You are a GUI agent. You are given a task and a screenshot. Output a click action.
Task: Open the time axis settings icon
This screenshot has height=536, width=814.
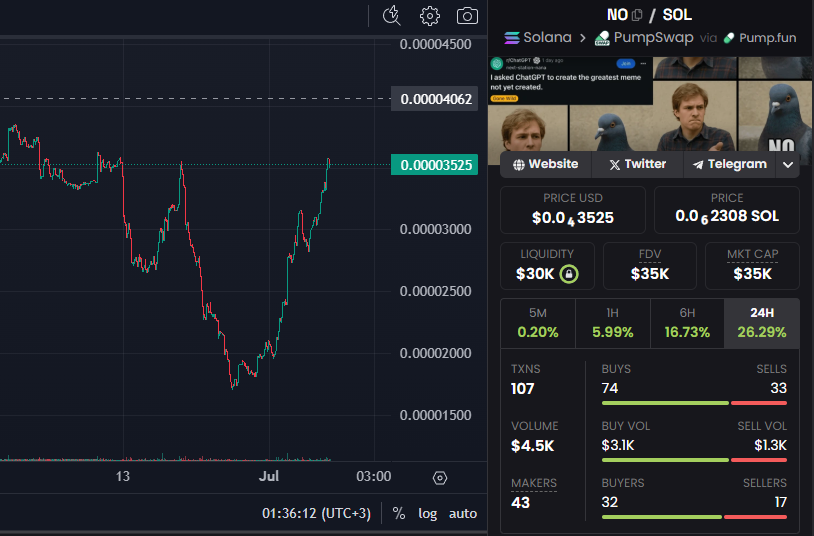[x=440, y=478]
